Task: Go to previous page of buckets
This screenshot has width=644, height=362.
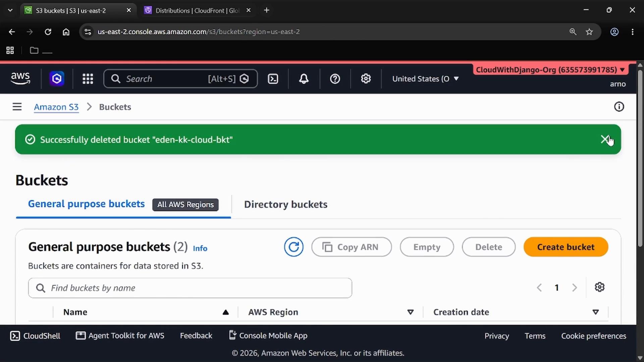Action: (539, 288)
